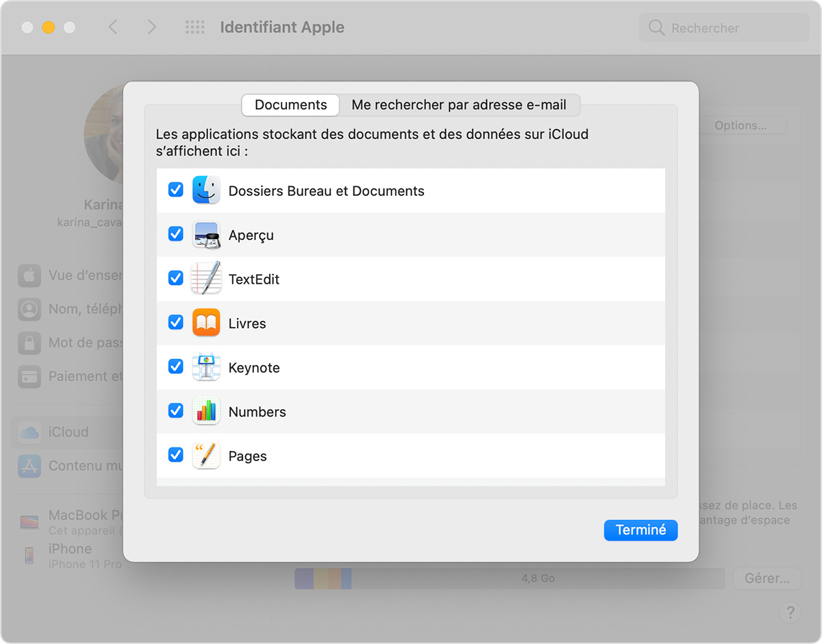
Task: Click the Terminé button
Action: pos(640,530)
